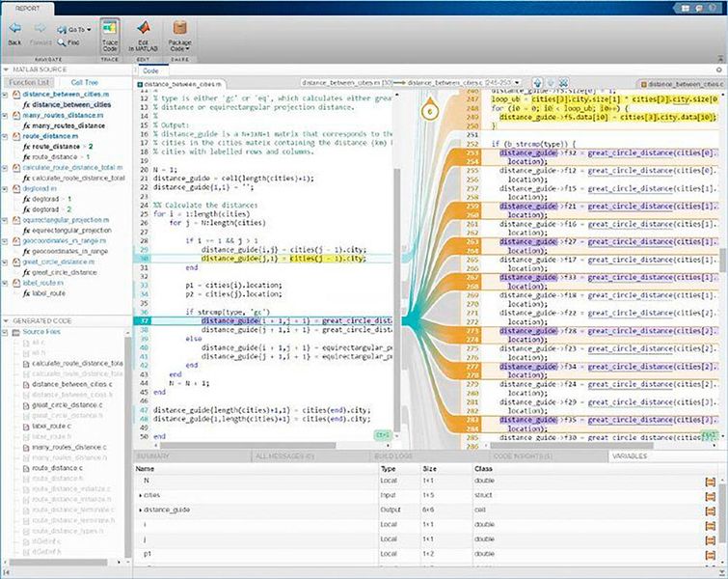Collapse the many_routes_distance.m node
Screen dimensions: 728x579
(5, 115)
